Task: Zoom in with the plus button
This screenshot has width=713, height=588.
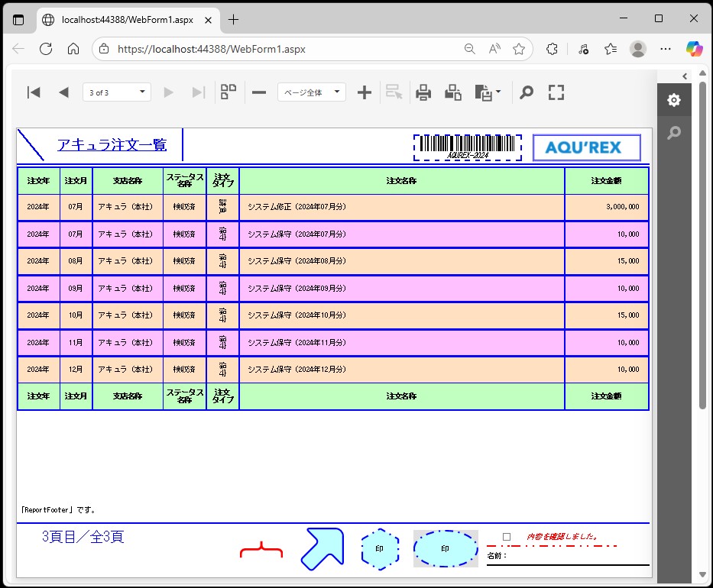Action: 365,92
